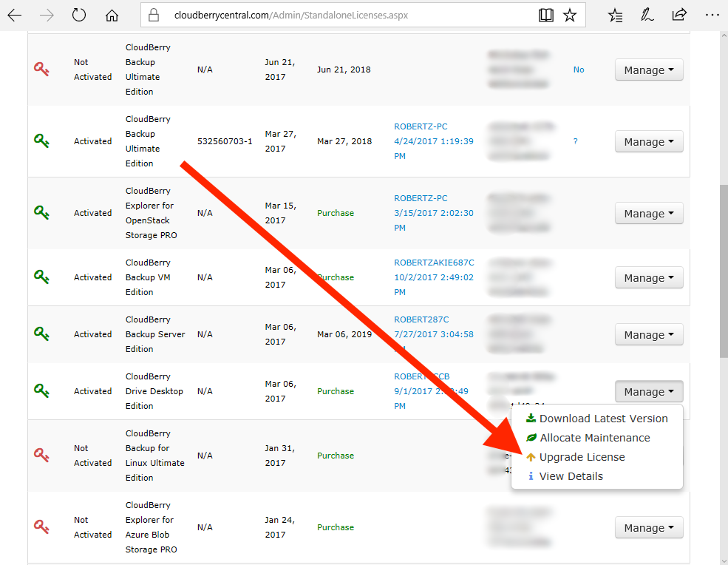The image size is (728, 565).
Task: Click the Mar 27, 2018 expiration date
Action: (344, 141)
